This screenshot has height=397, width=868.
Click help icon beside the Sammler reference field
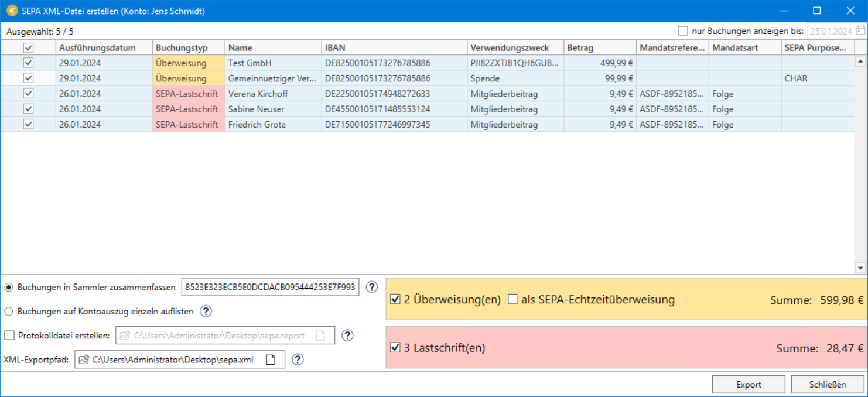coord(371,287)
